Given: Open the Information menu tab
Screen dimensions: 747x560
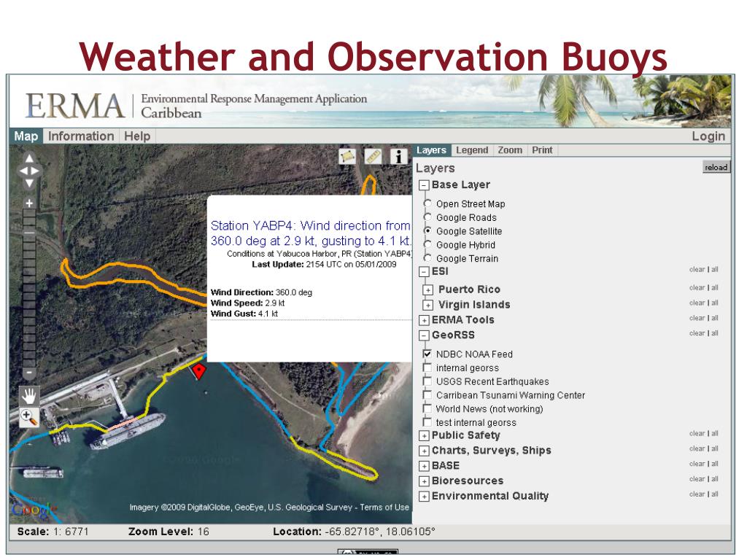Looking at the screenshot, I should [x=81, y=136].
